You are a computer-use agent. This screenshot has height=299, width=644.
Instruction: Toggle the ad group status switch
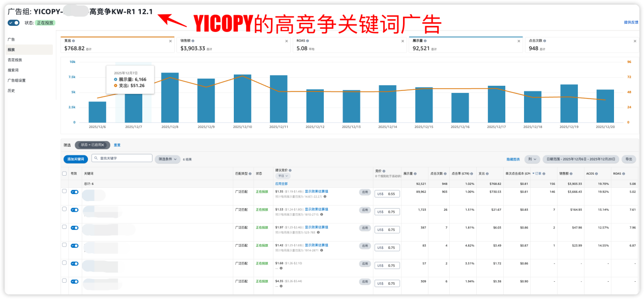pos(14,23)
